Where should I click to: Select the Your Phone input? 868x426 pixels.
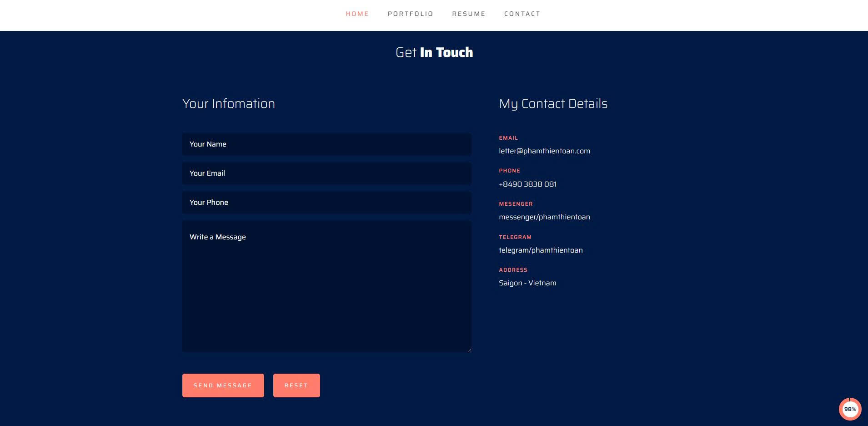pyautogui.click(x=326, y=203)
